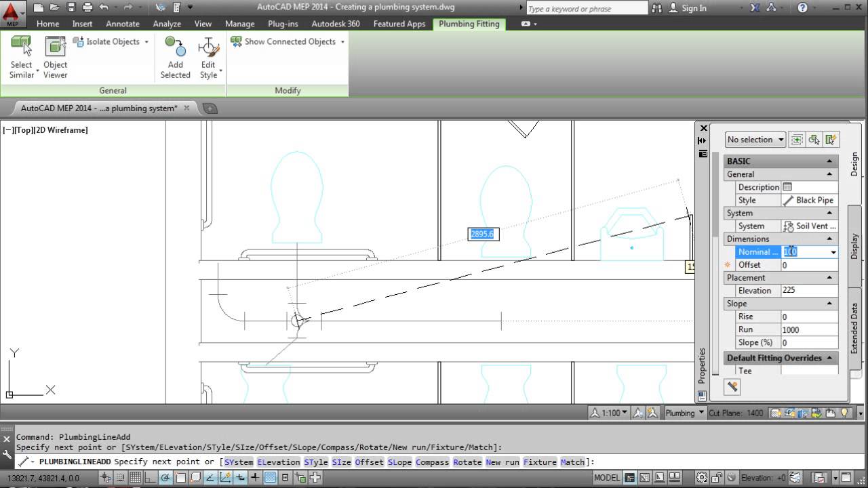Open the Analyze ribbon tab

tap(167, 24)
